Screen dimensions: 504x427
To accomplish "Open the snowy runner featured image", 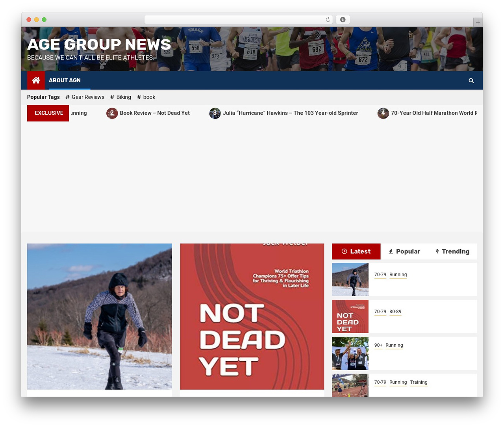I will coord(99,316).
